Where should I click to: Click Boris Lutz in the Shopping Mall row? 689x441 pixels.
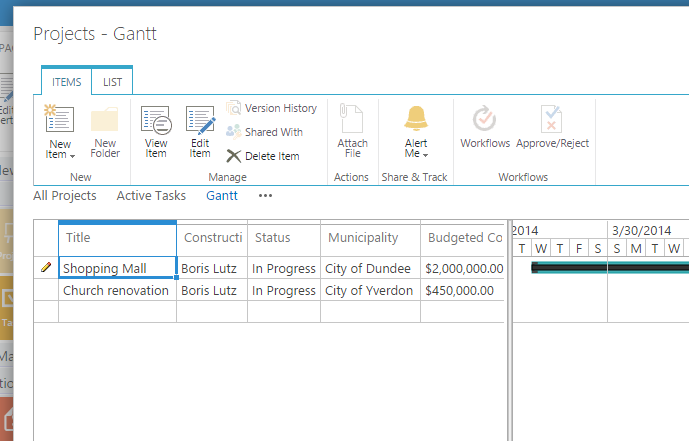(212, 268)
